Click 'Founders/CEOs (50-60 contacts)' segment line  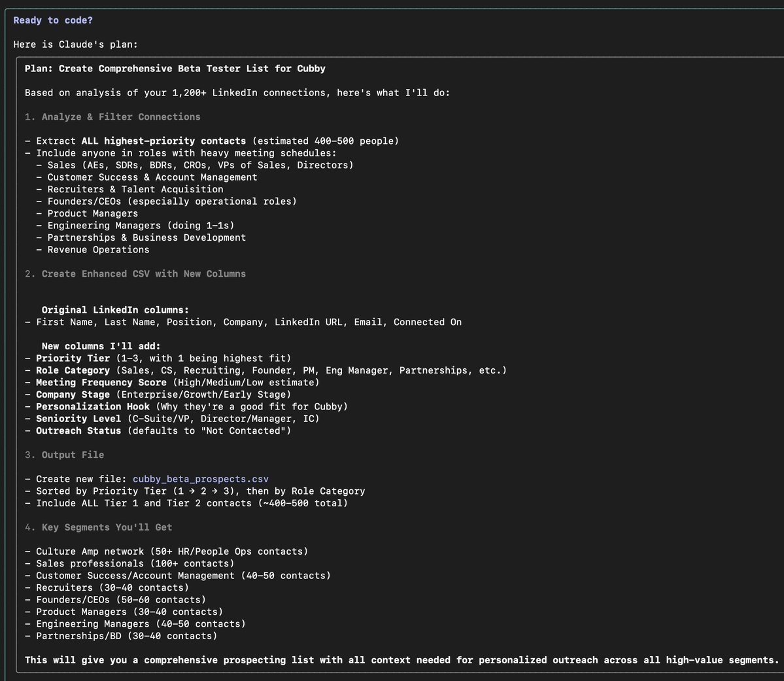pyautogui.click(x=116, y=599)
